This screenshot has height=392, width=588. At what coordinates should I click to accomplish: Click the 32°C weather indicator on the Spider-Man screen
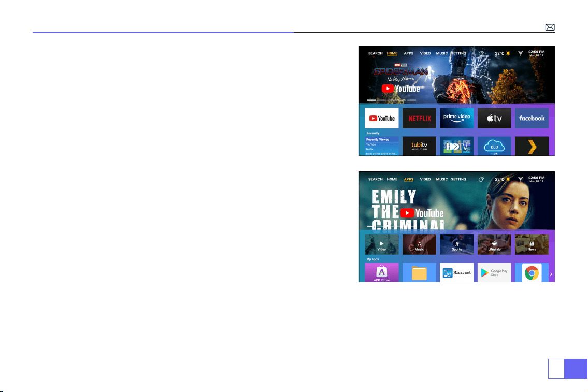pos(503,53)
